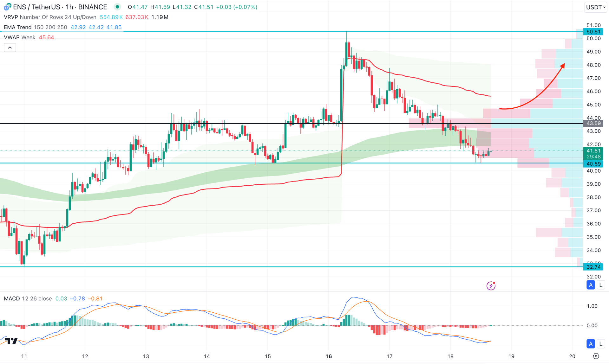Click the ENS coin logo icon
Viewport: 609px width, 364px height.
coord(7,7)
